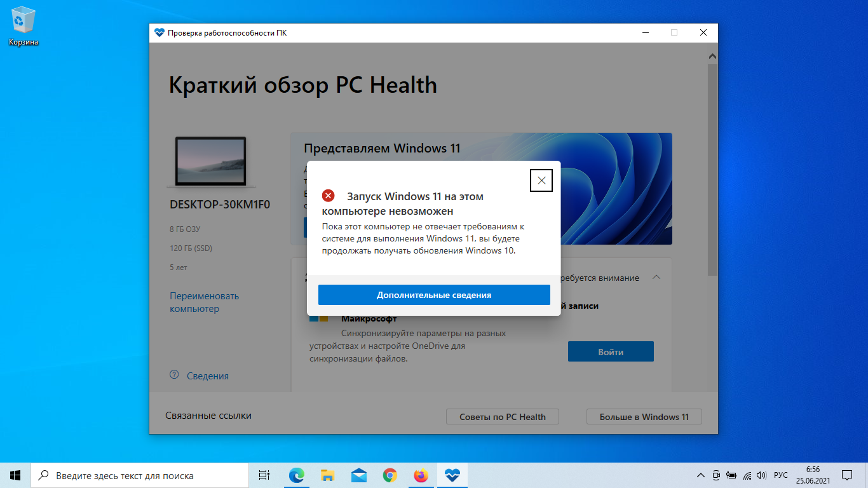Screen dimensions: 868x488
Task: Show hidden system tray icons
Action: pos(701,475)
